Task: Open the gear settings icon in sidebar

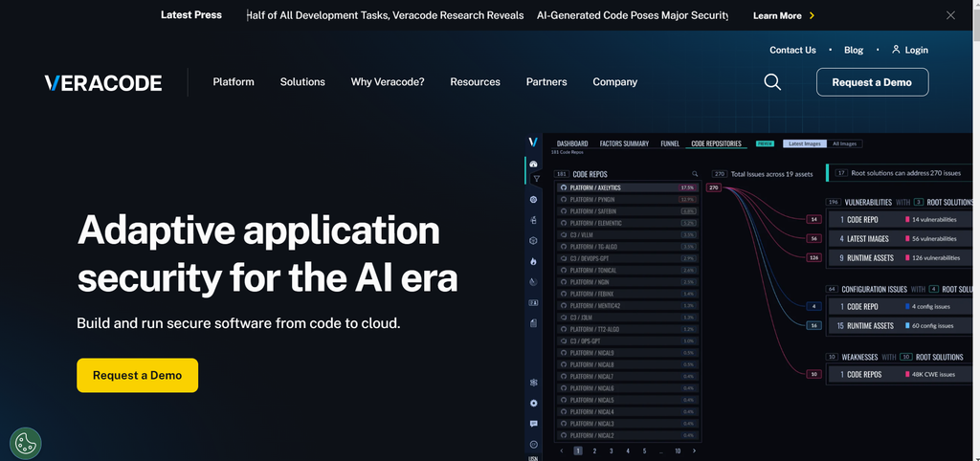Action: pos(533,403)
